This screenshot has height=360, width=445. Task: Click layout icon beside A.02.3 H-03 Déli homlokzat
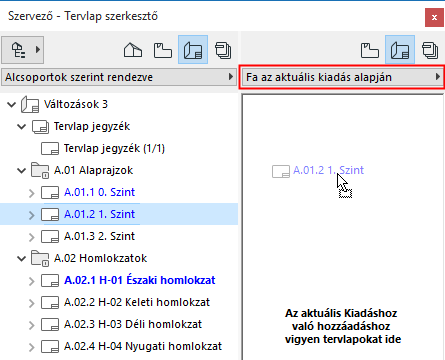[50, 325]
